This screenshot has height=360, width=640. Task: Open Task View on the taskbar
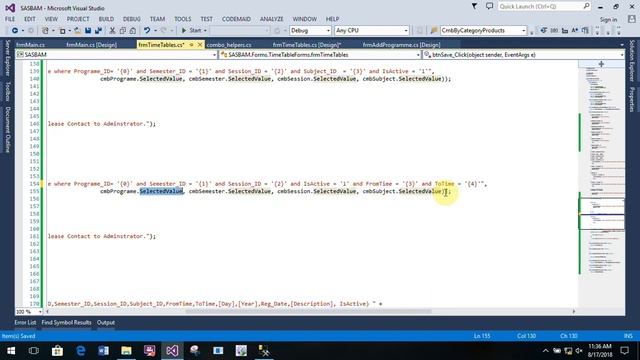point(34,351)
